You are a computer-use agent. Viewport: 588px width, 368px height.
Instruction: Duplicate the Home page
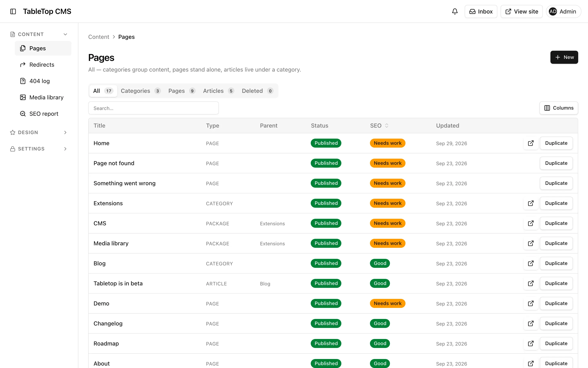pyautogui.click(x=556, y=143)
